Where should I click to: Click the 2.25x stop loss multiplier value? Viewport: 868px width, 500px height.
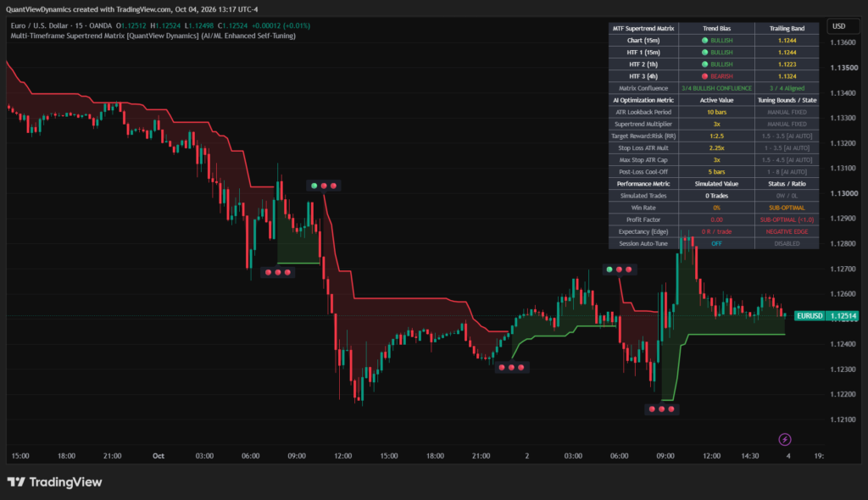point(716,148)
